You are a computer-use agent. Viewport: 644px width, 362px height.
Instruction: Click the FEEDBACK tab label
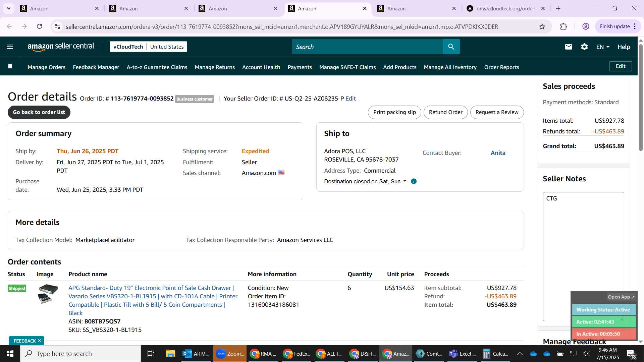[24, 341]
